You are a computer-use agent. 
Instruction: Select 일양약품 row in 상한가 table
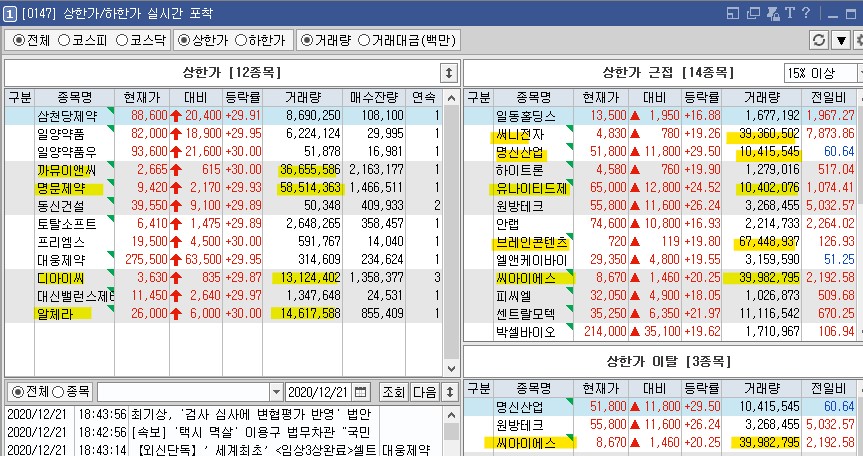(x=224, y=134)
